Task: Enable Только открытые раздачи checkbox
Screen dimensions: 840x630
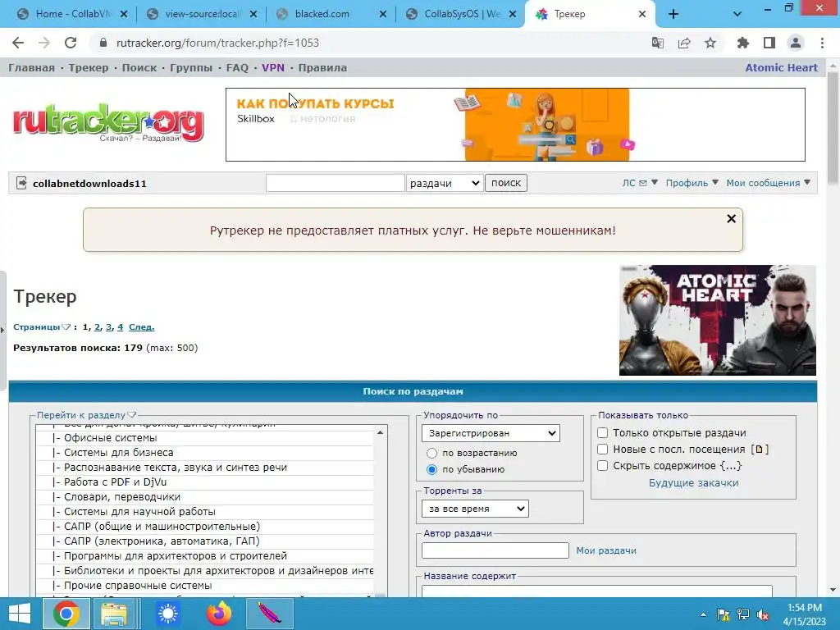Action: click(x=603, y=433)
